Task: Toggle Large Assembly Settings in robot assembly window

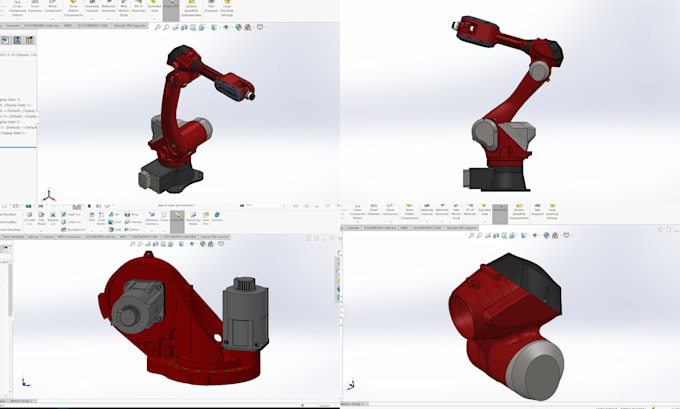Action: coord(227,8)
